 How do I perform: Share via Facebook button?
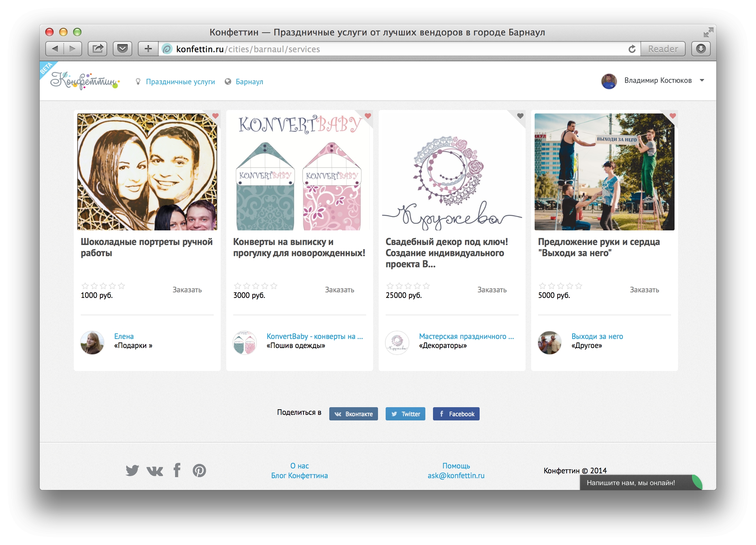coord(456,414)
